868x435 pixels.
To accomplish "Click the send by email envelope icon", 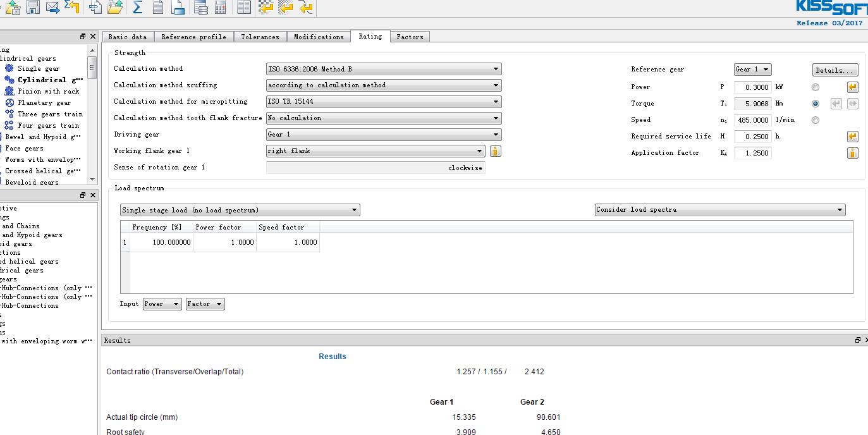I will (53, 8).
